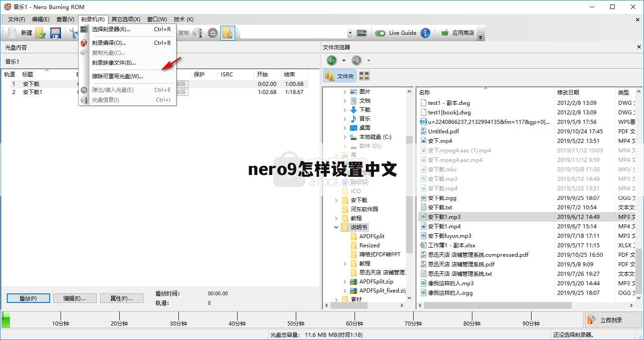644x340 pixels.
Task: Select the Resized folder in tree
Action: point(369,245)
